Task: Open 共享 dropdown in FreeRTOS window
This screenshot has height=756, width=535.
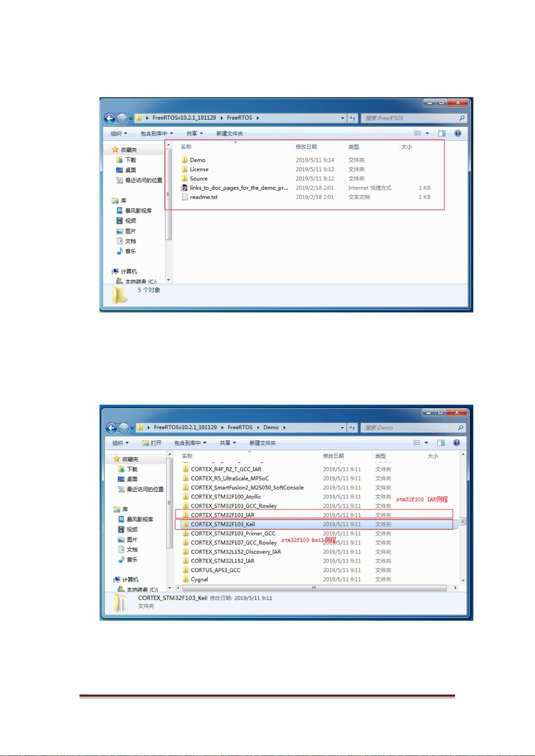Action: [x=194, y=134]
